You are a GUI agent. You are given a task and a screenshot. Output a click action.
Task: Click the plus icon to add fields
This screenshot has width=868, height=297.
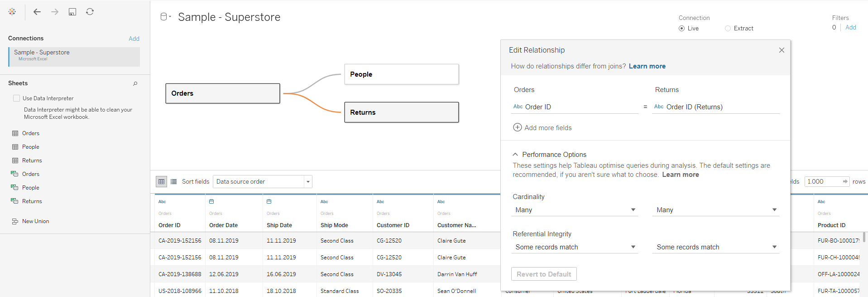click(x=517, y=127)
